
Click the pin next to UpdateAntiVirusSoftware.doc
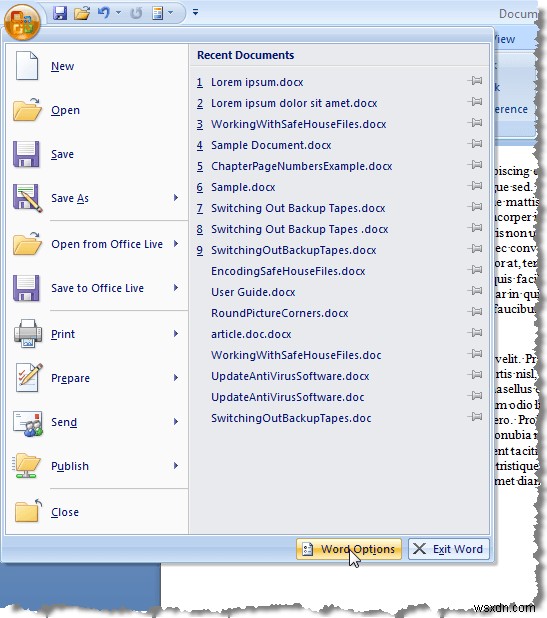(475, 396)
